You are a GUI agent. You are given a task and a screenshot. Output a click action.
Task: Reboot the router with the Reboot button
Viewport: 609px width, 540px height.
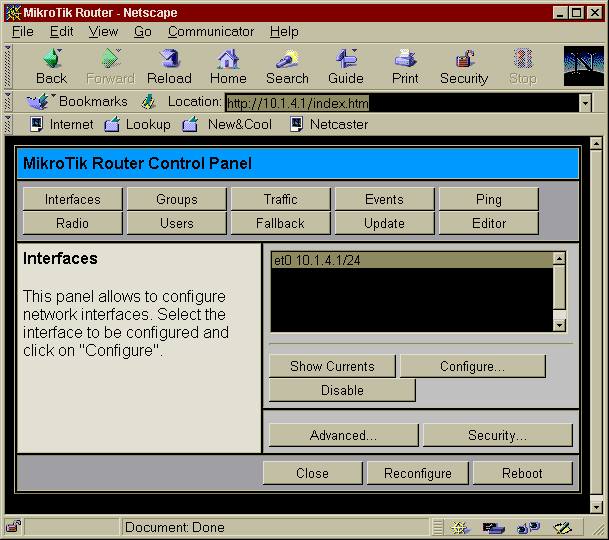pyautogui.click(x=522, y=473)
